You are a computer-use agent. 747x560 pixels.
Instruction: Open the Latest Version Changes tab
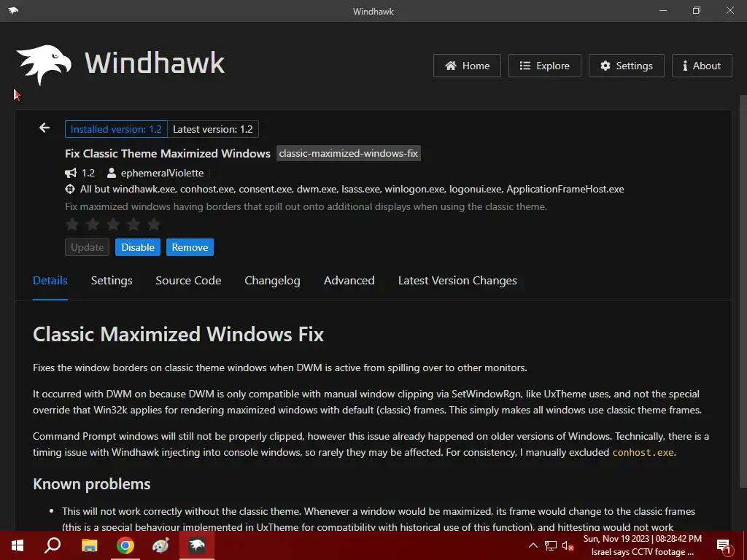pyautogui.click(x=457, y=281)
